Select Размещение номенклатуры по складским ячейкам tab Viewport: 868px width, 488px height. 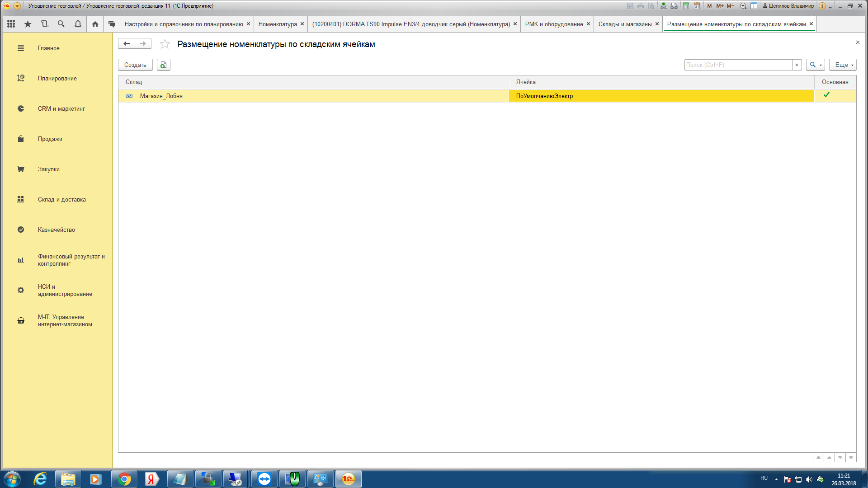click(x=736, y=24)
